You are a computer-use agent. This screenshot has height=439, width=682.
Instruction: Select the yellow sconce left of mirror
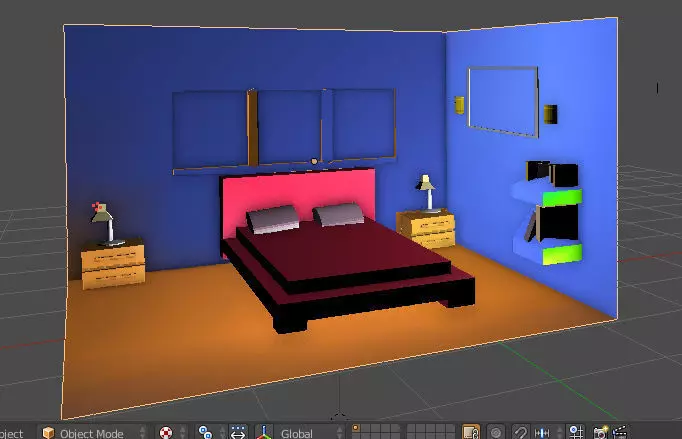coord(459,105)
